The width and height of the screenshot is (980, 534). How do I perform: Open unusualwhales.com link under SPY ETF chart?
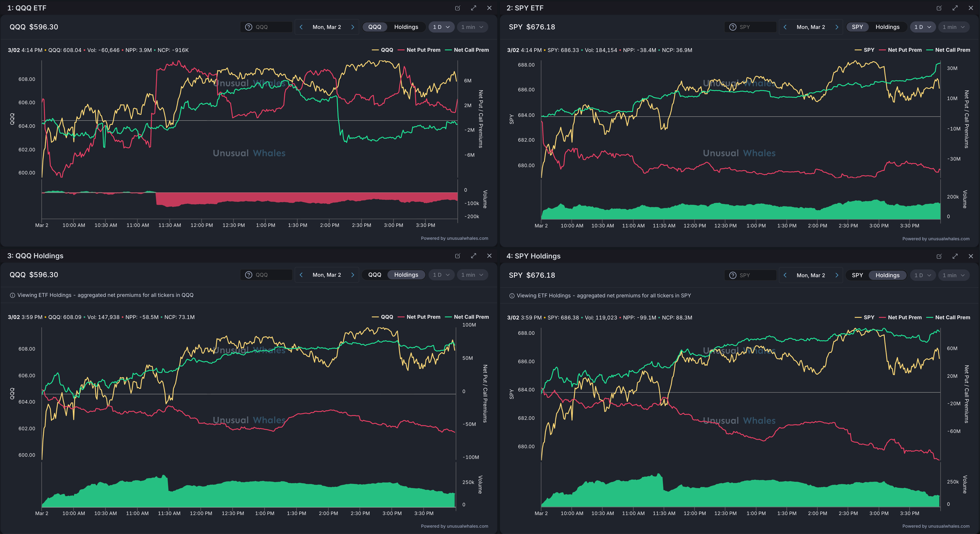coord(948,239)
